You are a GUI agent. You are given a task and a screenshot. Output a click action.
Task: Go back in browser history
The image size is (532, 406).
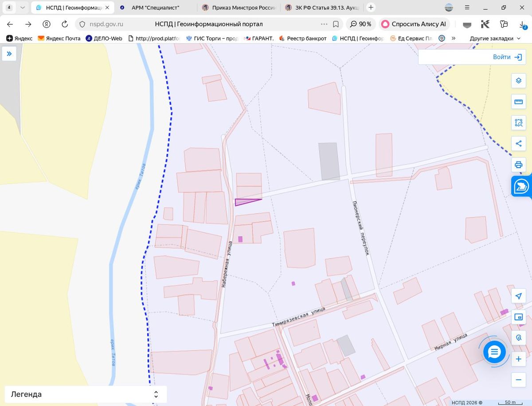coord(10,24)
